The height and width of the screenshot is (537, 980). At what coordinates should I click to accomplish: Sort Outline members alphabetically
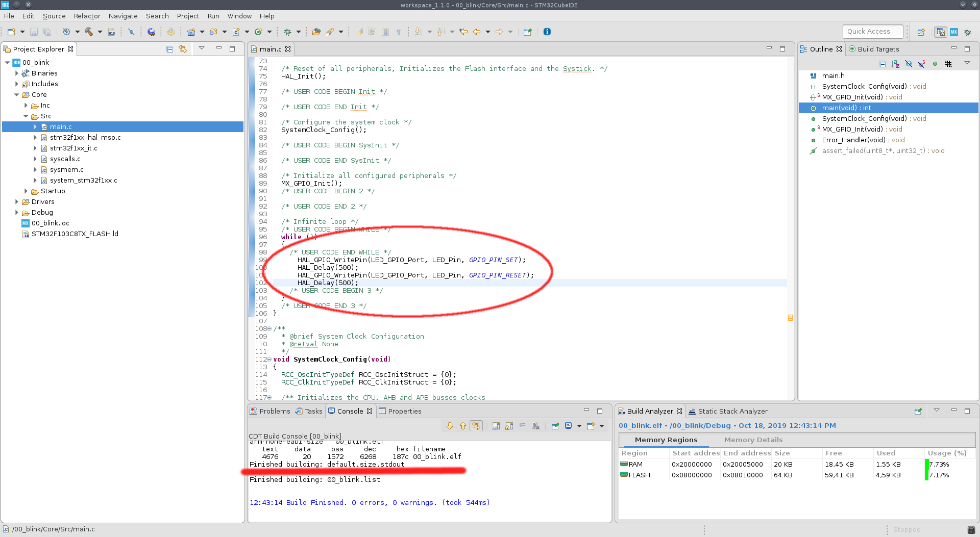click(895, 63)
